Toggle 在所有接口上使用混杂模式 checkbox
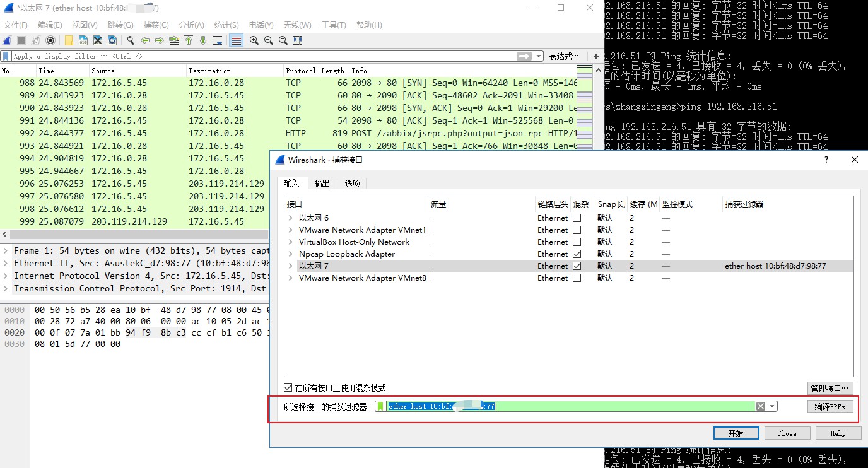This screenshot has width=868, height=468. click(288, 389)
